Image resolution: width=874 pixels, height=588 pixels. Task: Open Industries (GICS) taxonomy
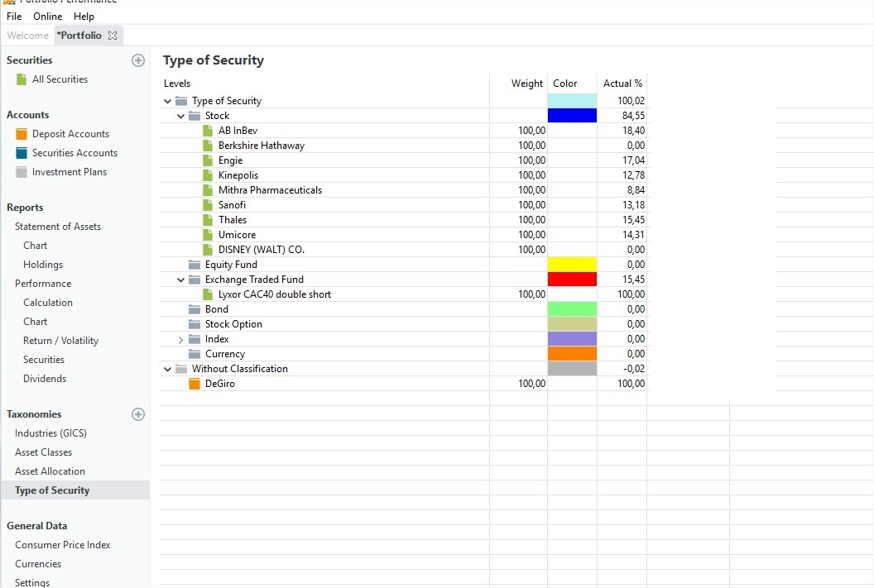click(x=50, y=433)
